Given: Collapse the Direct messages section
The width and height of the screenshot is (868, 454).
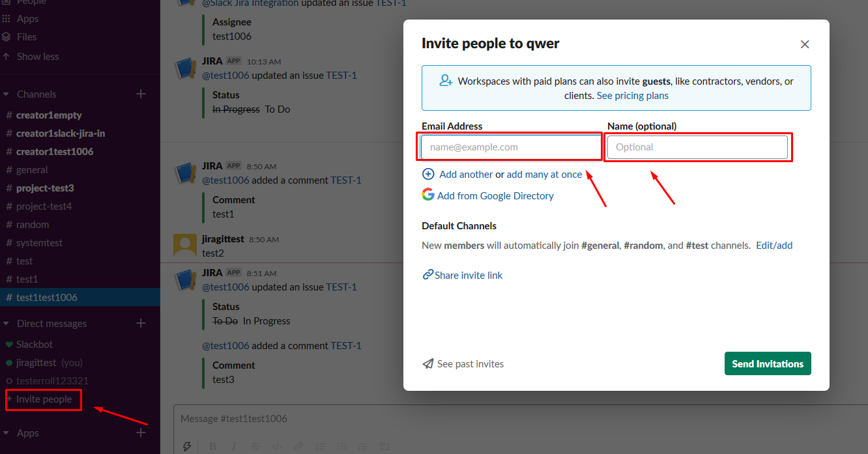Looking at the screenshot, I should pyautogui.click(x=7, y=324).
